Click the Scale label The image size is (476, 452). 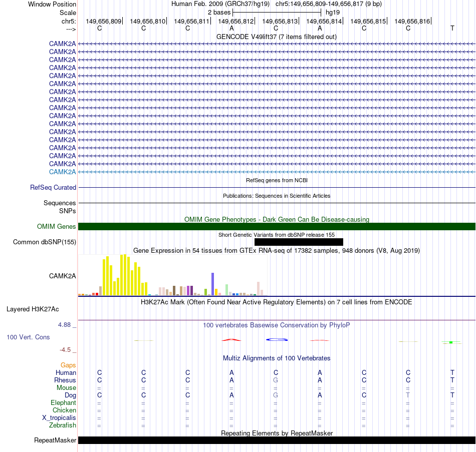pos(68,13)
